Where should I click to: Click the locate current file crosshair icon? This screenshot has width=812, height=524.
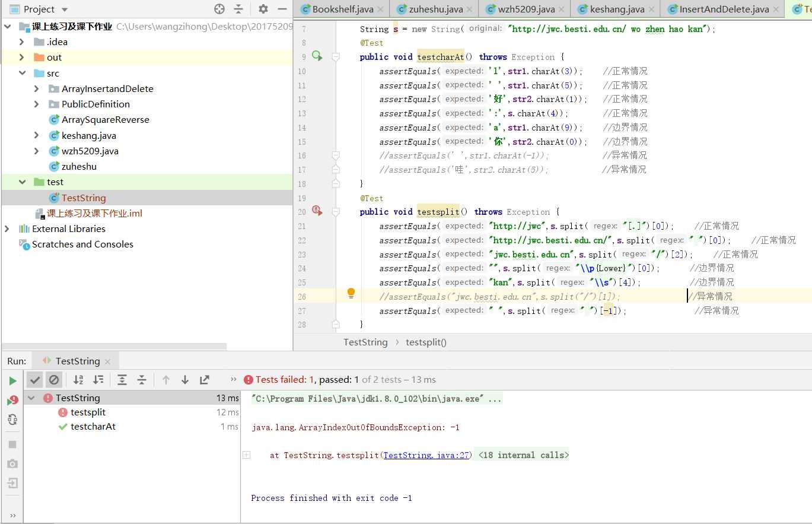click(219, 9)
